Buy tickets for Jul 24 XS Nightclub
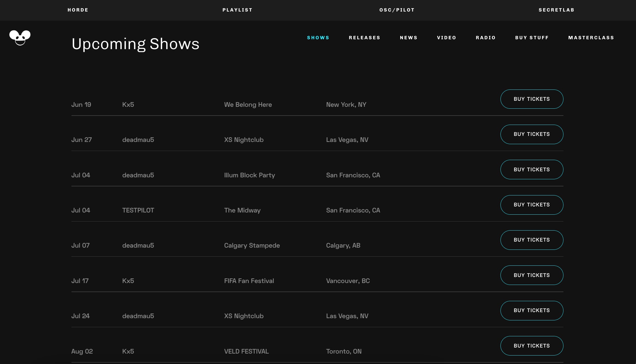 532,310
